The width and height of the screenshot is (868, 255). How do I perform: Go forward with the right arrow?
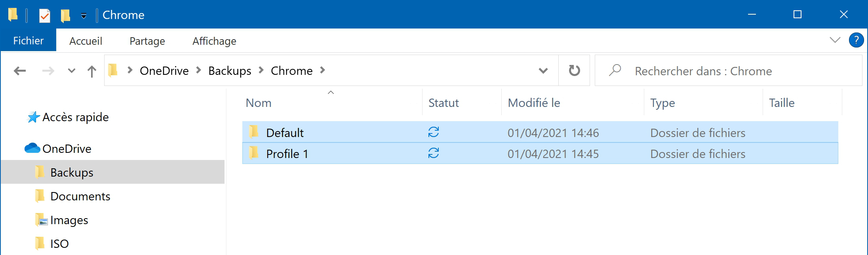click(48, 71)
